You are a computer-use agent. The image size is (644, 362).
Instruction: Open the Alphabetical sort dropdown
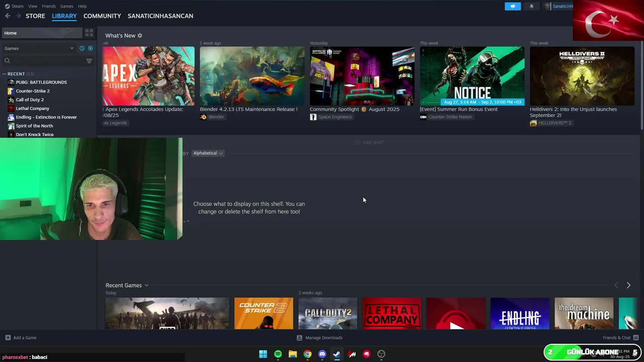(208, 153)
